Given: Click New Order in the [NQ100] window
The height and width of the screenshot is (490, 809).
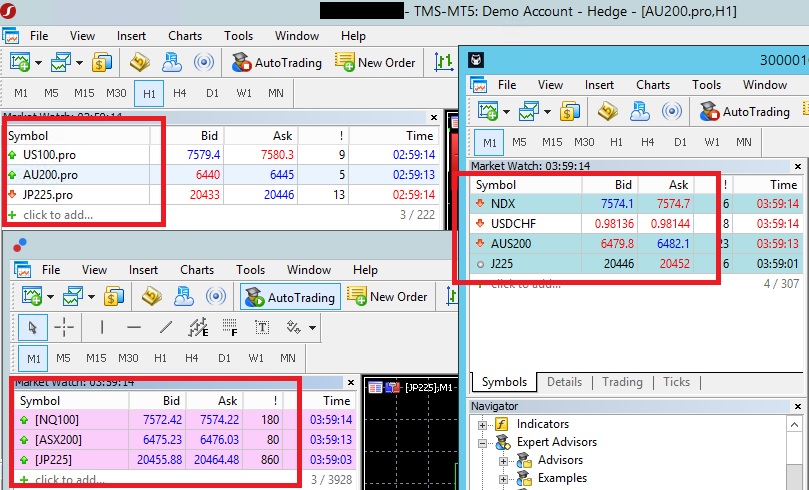Looking at the screenshot, I should click(x=387, y=297).
